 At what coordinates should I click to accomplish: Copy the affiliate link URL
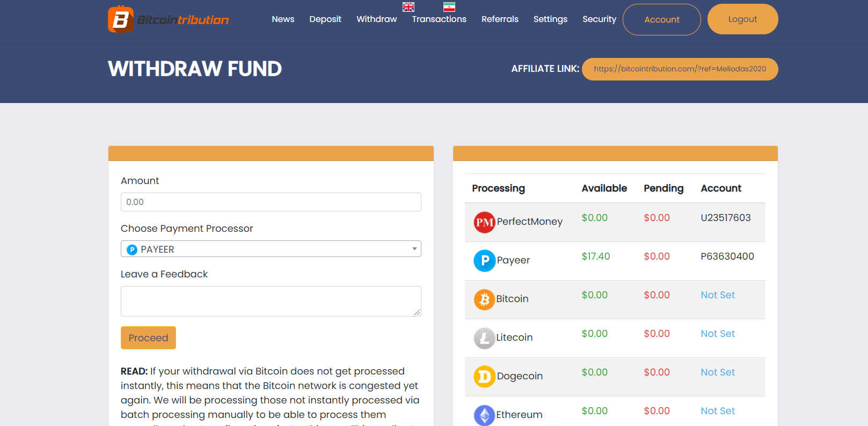[680, 69]
